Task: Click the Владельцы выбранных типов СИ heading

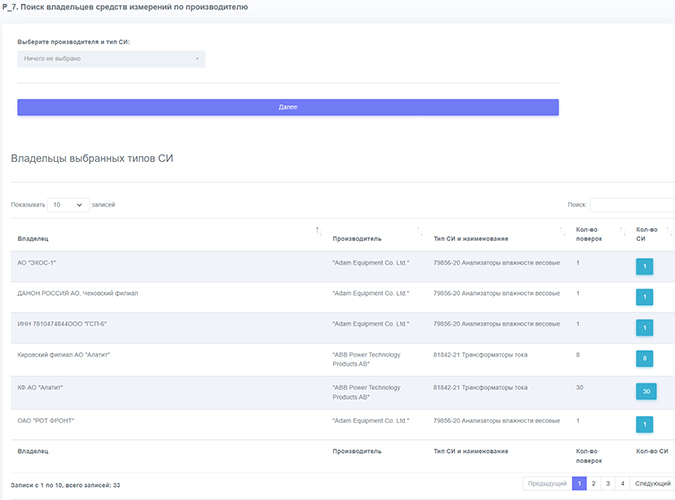Action: click(x=92, y=158)
